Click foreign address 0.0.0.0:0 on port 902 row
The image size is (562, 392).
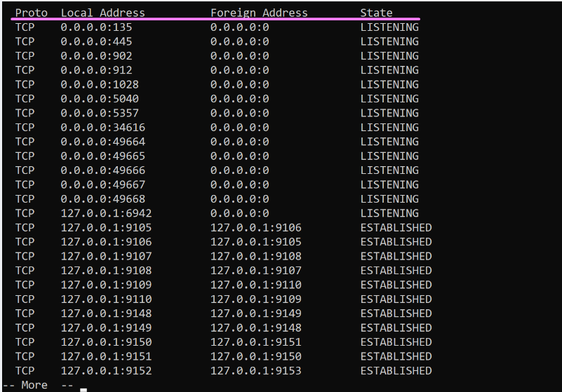(240, 56)
